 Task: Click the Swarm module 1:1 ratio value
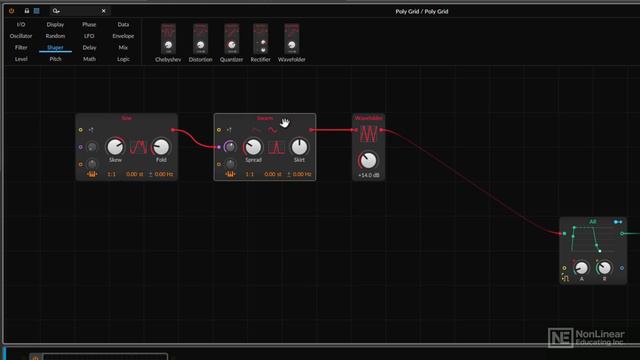coord(249,174)
